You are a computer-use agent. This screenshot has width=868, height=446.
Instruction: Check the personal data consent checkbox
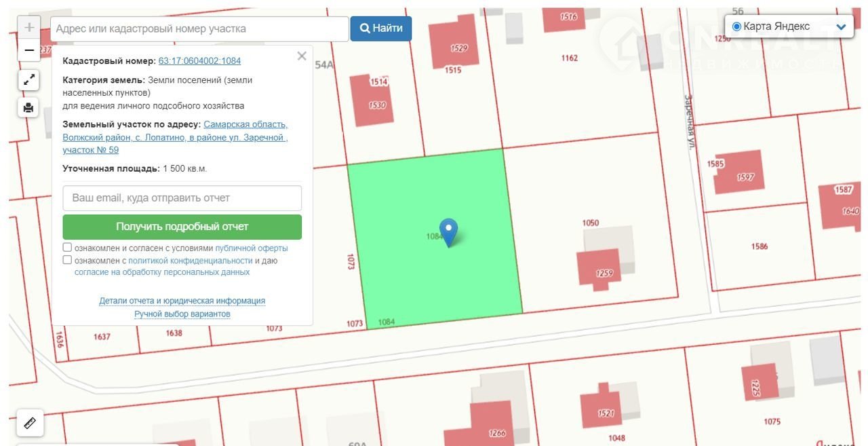(x=67, y=260)
